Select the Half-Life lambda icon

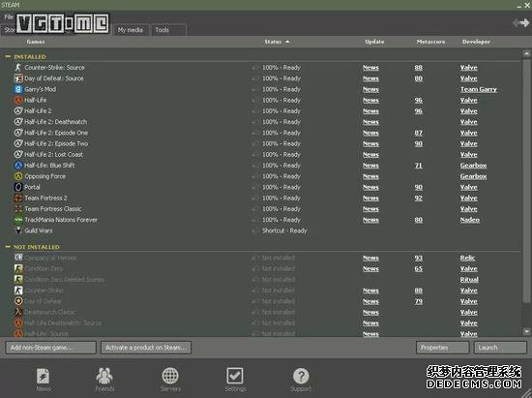coord(18,100)
